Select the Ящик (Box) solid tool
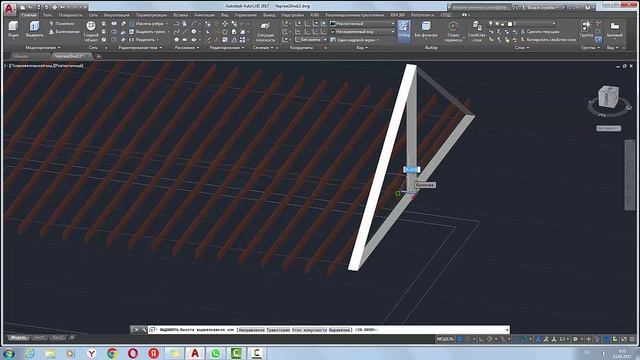Viewport: 640px width, 360px height. [13, 29]
